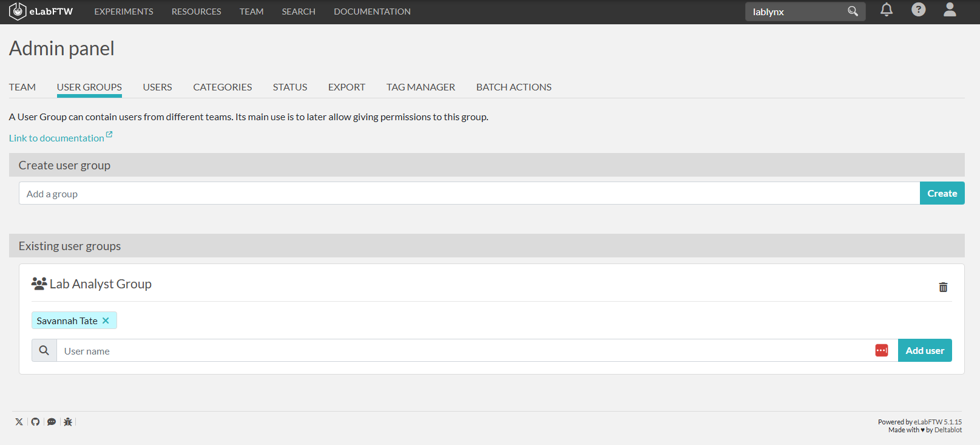Image resolution: width=980 pixels, height=445 pixels.
Task: Open the X (Twitter) footer link
Action: click(x=19, y=422)
